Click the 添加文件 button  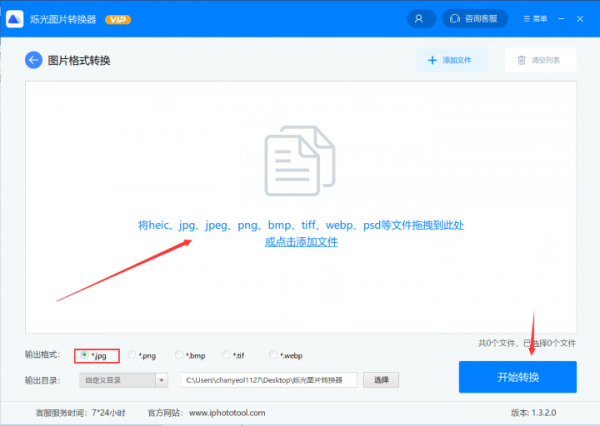[452, 60]
